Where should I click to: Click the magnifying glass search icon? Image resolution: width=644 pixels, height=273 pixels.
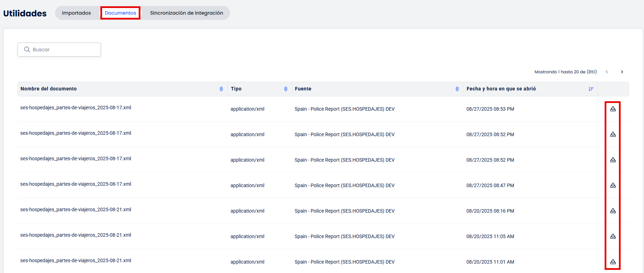27,50
